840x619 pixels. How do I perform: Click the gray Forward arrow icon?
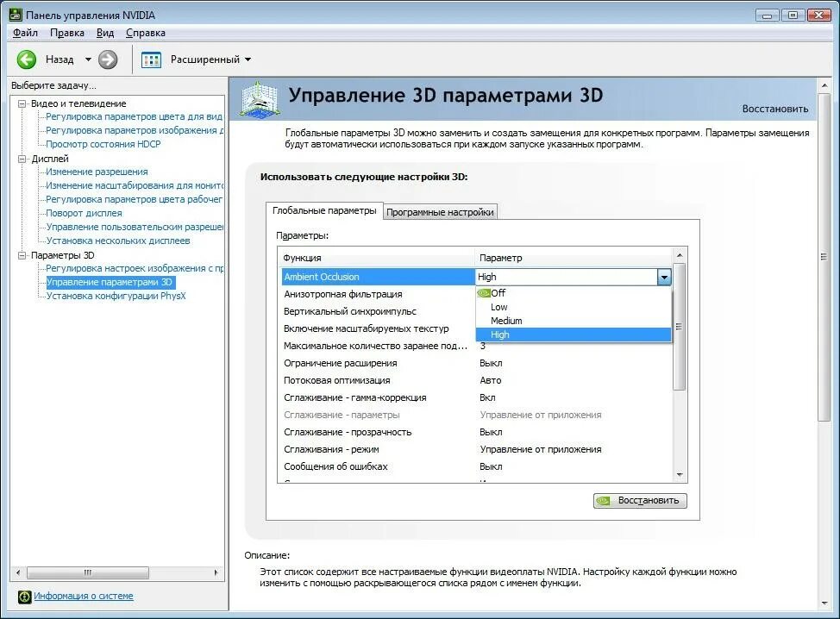pos(108,59)
